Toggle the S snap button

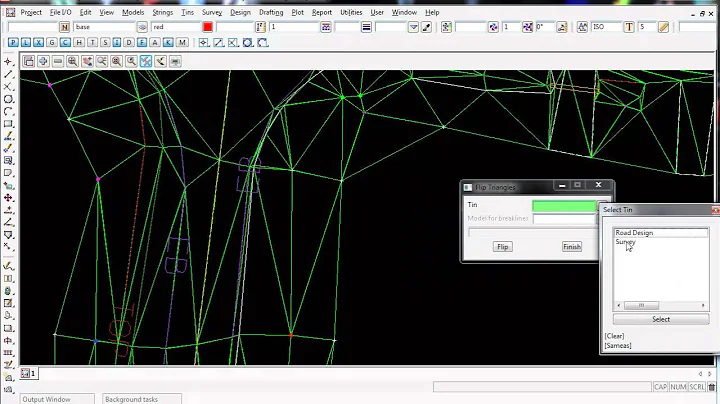(x=105, y=43)
